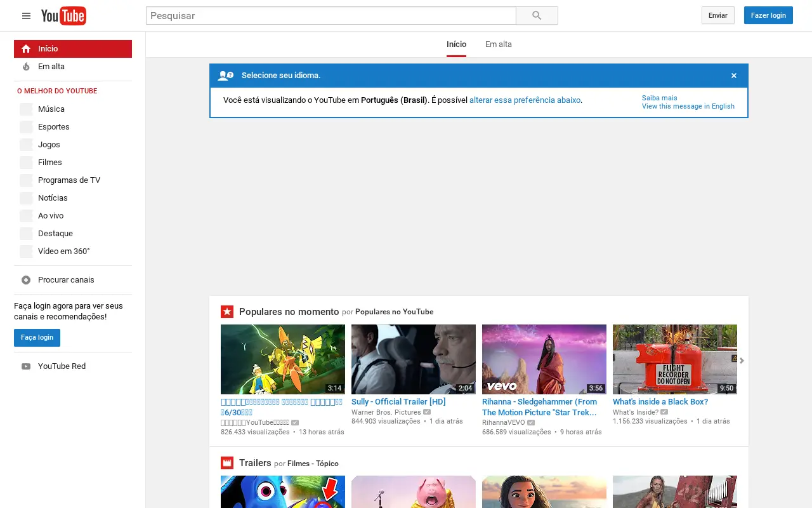Click 'Sully - Official Trailer [HD]' title
The width and height of the screenshot is (812, 508).
point(398,402)
